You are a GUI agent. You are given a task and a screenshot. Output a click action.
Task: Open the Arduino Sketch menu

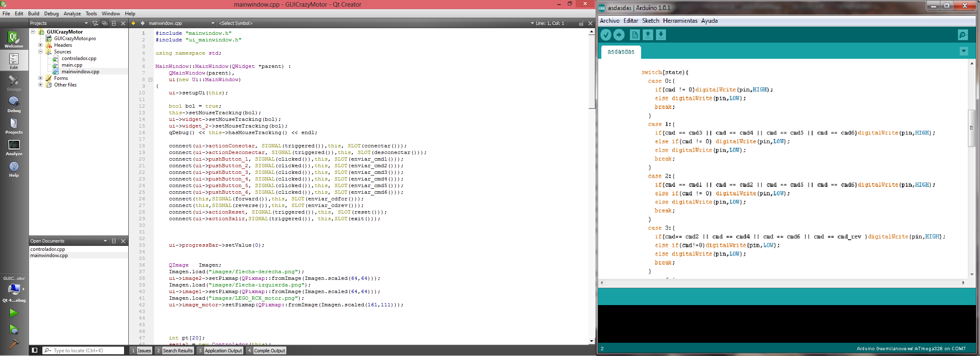click(x=651, y=21)
